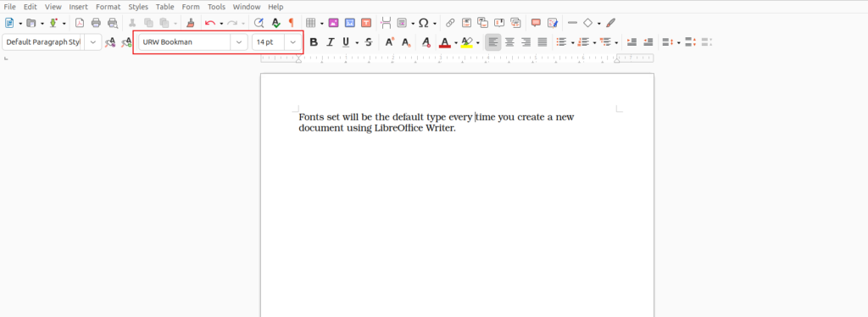The width and height of the screenshot is (868, 317).
Task: Clear direct formatting
Action: pos(426,42)
